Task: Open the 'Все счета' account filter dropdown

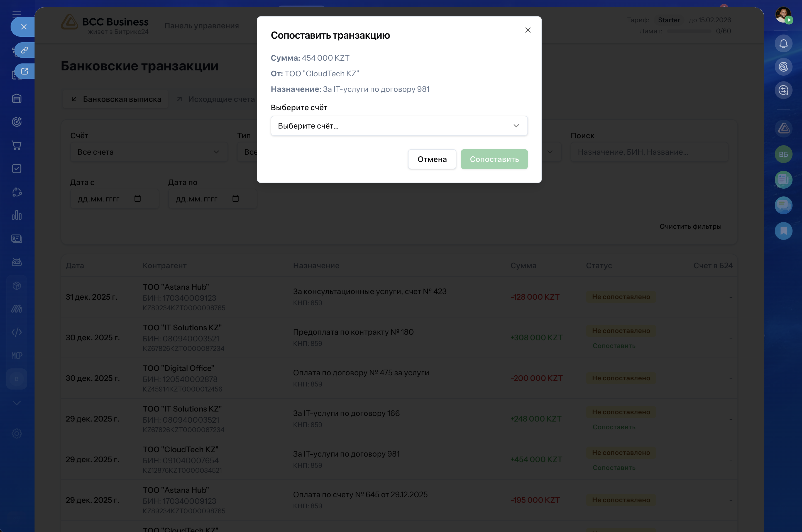Action: click(148, 152)
